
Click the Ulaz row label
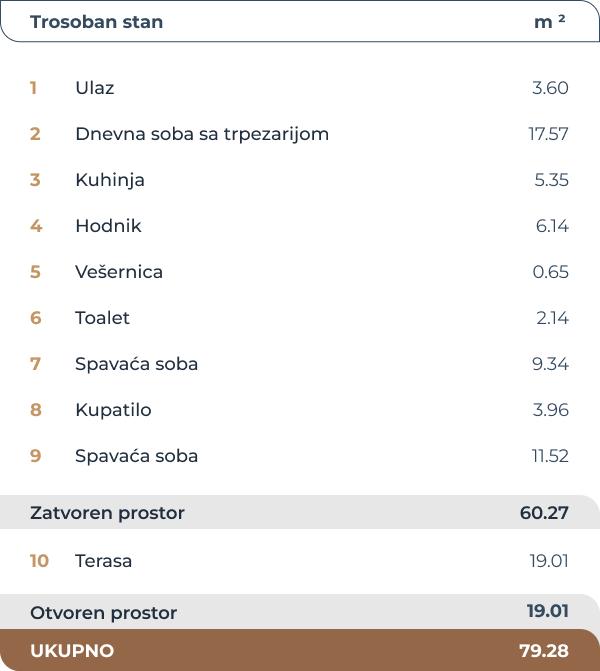click(x=95, y=88)
